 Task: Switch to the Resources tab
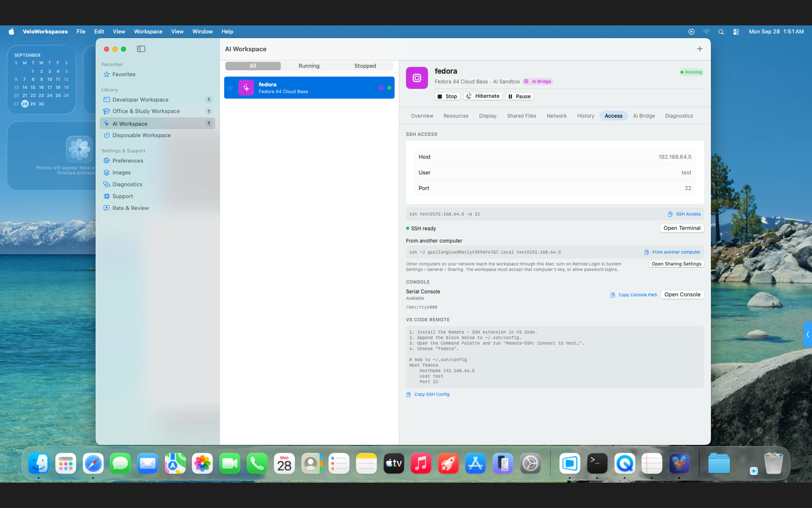click(x=456, y=116)
